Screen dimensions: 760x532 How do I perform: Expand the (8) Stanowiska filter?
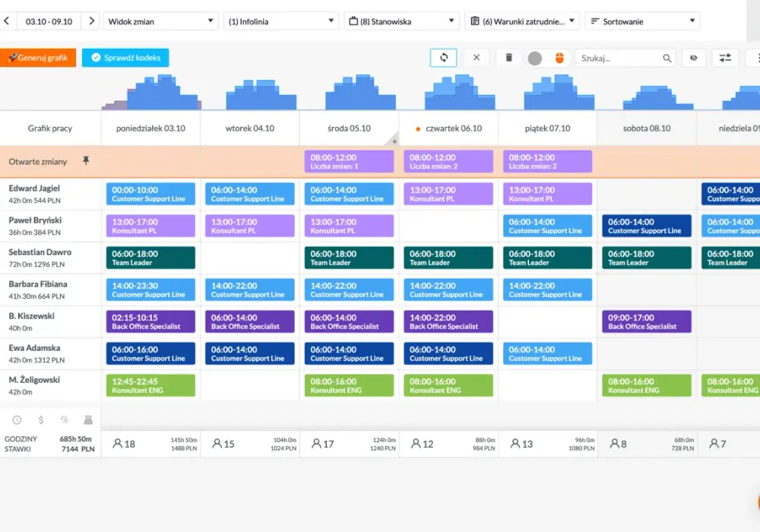pyautogui.click(x=401, y=21)
